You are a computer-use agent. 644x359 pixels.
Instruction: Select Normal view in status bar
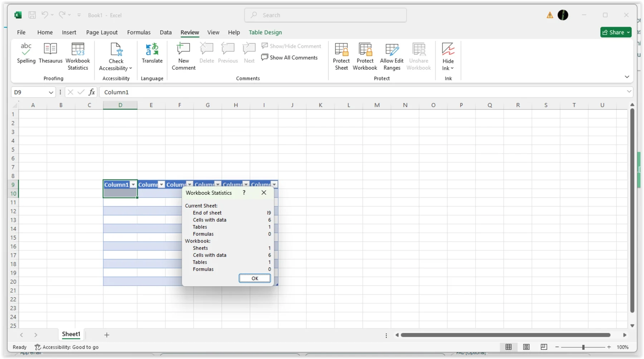(508, 347)
